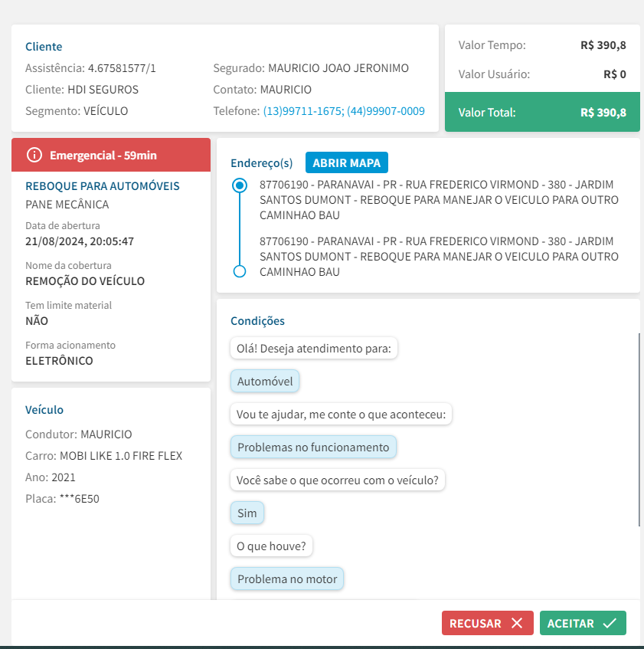Click the Olá! Deseja atendimento para message
The height and width of the screenshot is (649, 644).
(x=314, y=349)
